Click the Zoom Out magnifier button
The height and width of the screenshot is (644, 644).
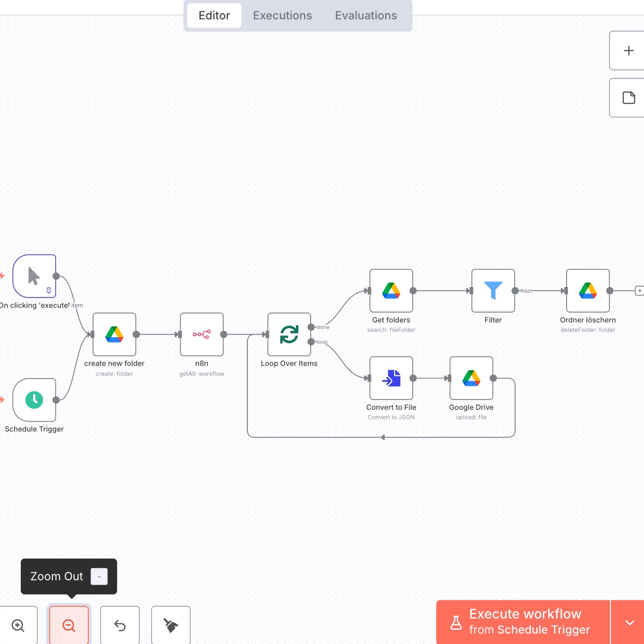(69, 625)
